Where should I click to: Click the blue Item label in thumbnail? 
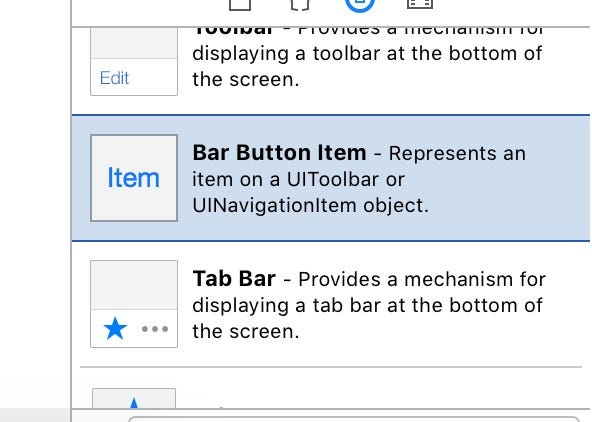point(134,178)
